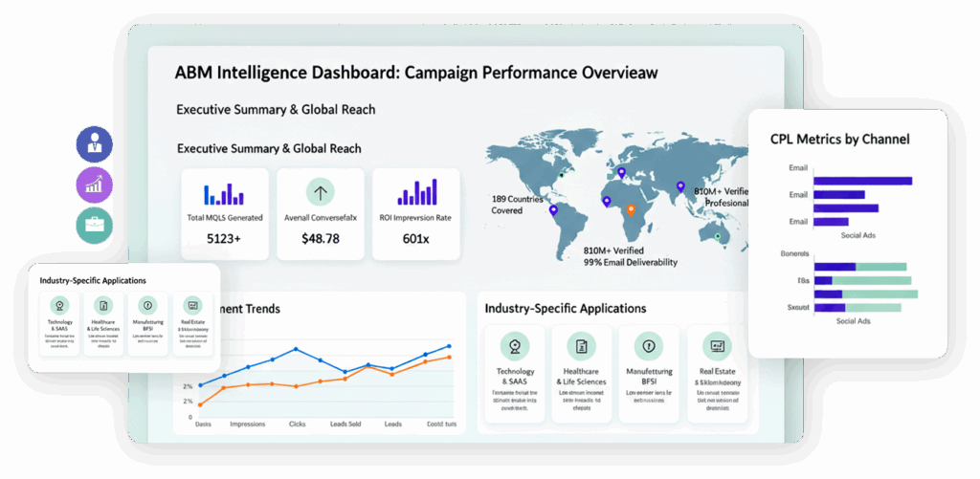Open the 5123+ Total MQLS card
The height and width of the screenshot is (479, 980).
(x=225, y=214)
